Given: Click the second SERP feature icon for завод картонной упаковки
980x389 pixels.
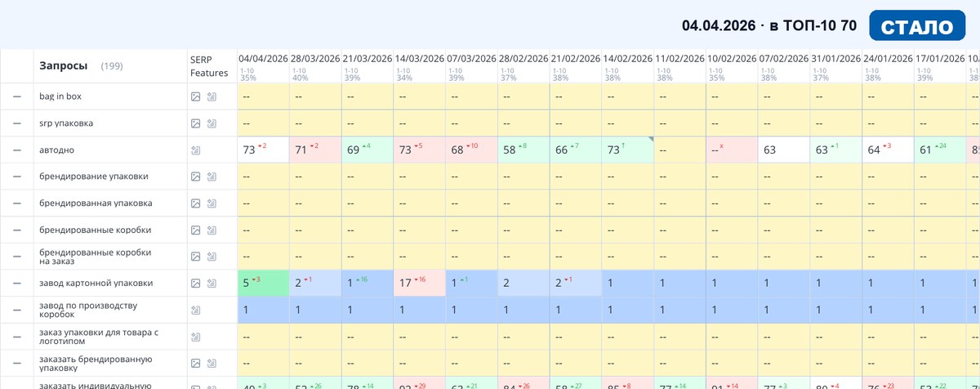Looking at the screenshot, I should tap(212, 284).
